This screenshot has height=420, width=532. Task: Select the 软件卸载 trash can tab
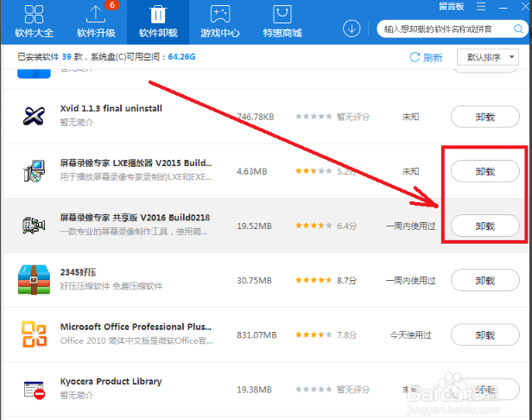[x=158, y=22]
